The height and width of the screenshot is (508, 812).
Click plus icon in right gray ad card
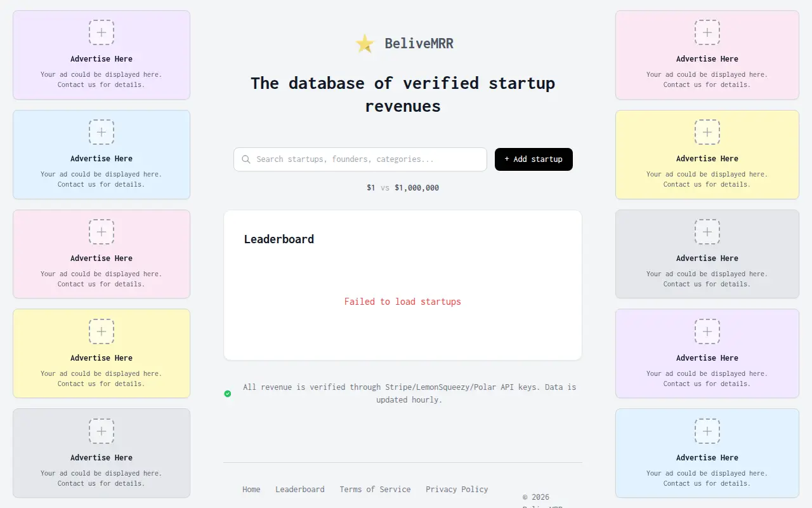click(707, 232)
